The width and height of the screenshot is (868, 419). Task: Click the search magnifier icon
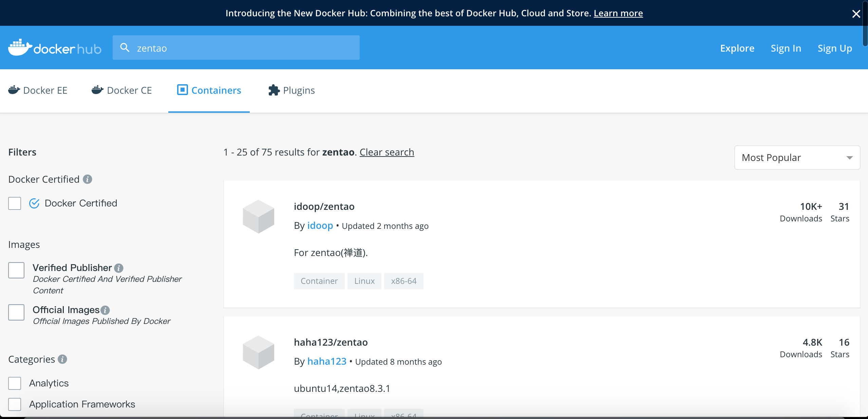pos(125,48)
